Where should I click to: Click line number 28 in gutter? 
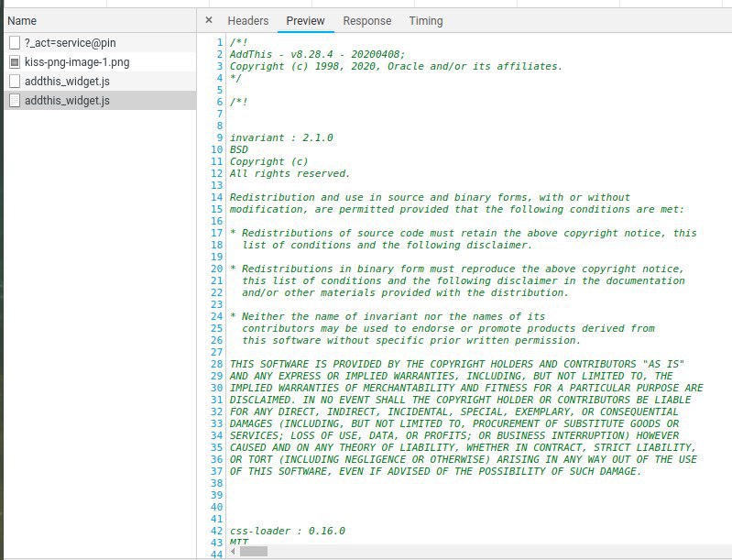coord(216,364)
